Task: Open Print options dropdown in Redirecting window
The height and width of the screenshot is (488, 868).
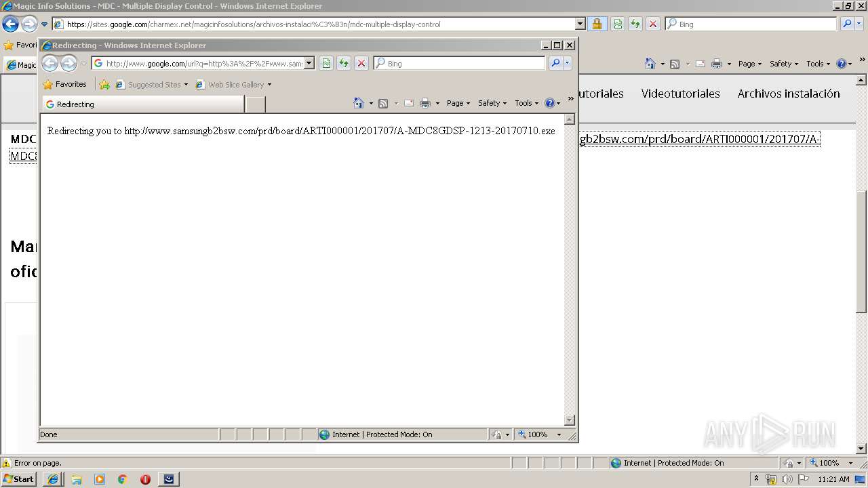Action: (437, 104)
